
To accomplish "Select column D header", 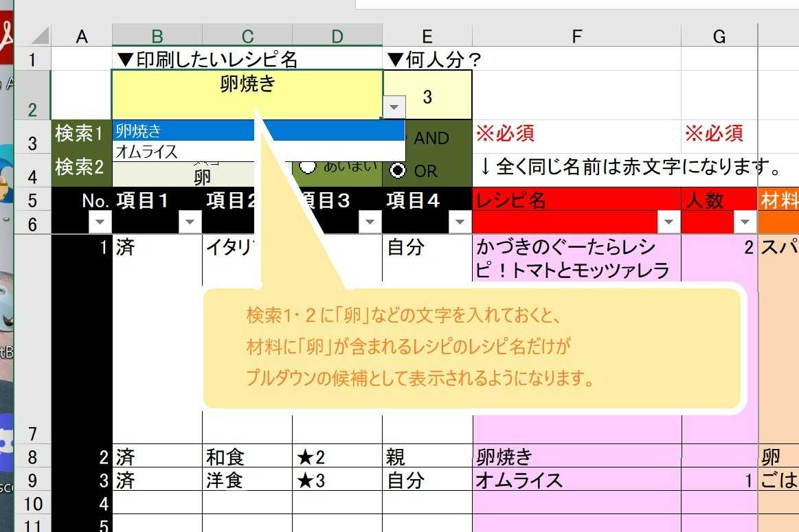I will 337,36.
